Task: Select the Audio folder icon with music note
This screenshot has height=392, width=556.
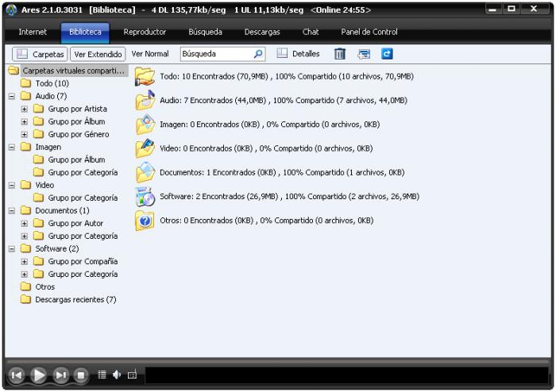Action: pyautogui.click(x=145, y=100)
